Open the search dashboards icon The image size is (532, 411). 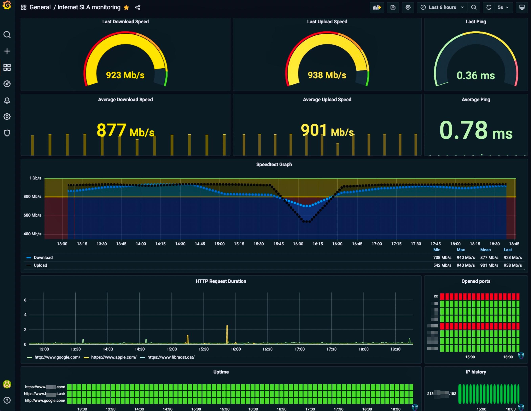click(7, 35)
